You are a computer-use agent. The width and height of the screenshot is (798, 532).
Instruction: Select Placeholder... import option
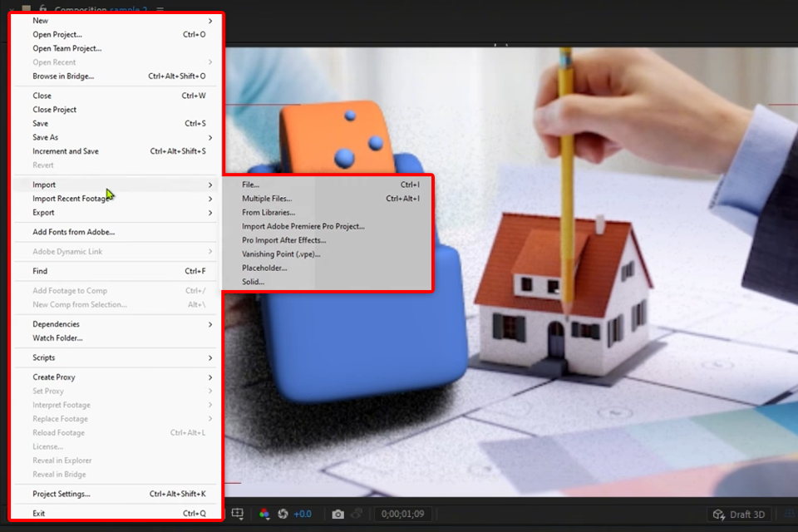(328, 268)
